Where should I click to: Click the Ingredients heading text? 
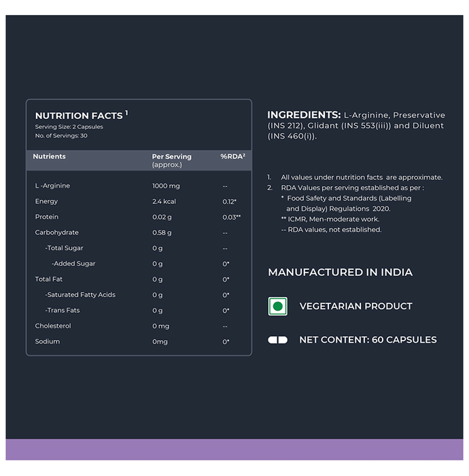pyautogui.click(x=304, y=115)
